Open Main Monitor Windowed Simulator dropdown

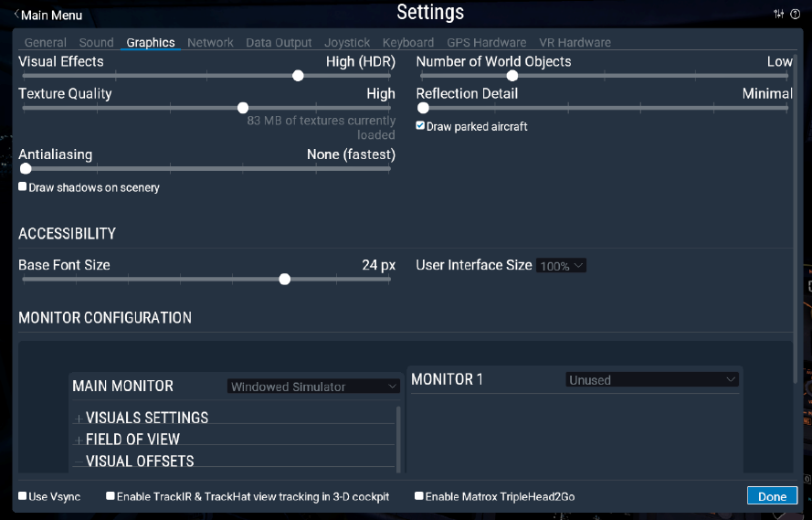313,387
